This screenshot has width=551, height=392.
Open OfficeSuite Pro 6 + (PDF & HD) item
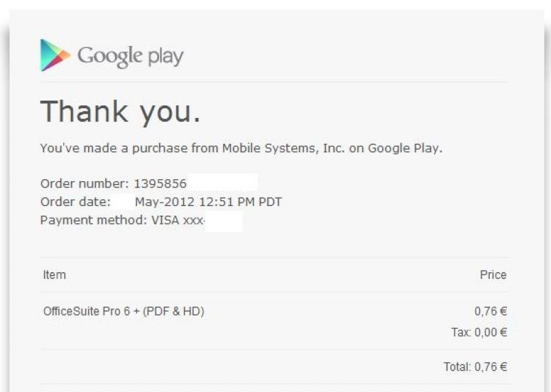coord(124,311)
